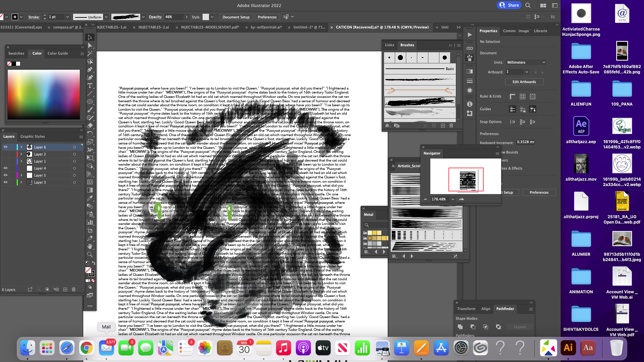The image size is (644, 362).
Task: Click Zoom In mountain icon in Navigator
Action: click(x=462, y=199)
